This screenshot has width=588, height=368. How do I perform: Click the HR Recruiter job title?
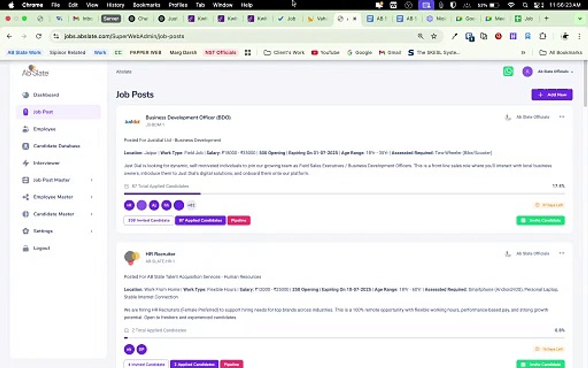coord(160,254)
